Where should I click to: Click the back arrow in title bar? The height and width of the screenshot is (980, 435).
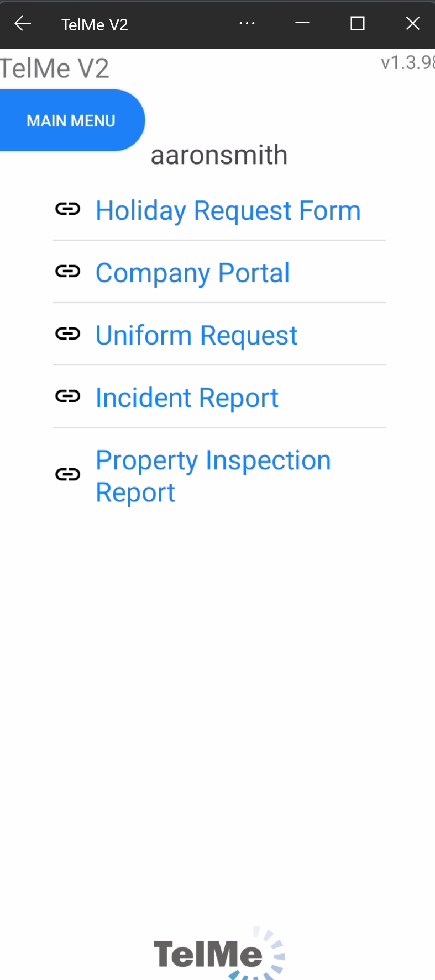tap(23, 24)
